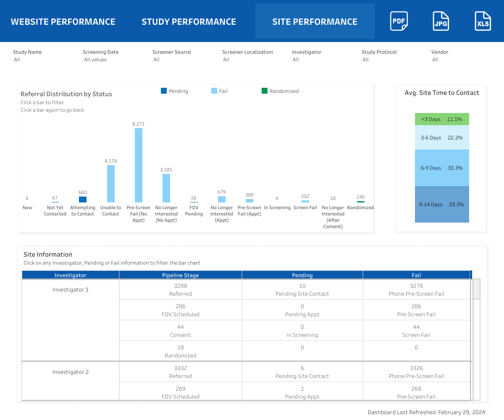504x420 pixels.
Task: Switch to Study Performance tab
Action: [189, 22]
